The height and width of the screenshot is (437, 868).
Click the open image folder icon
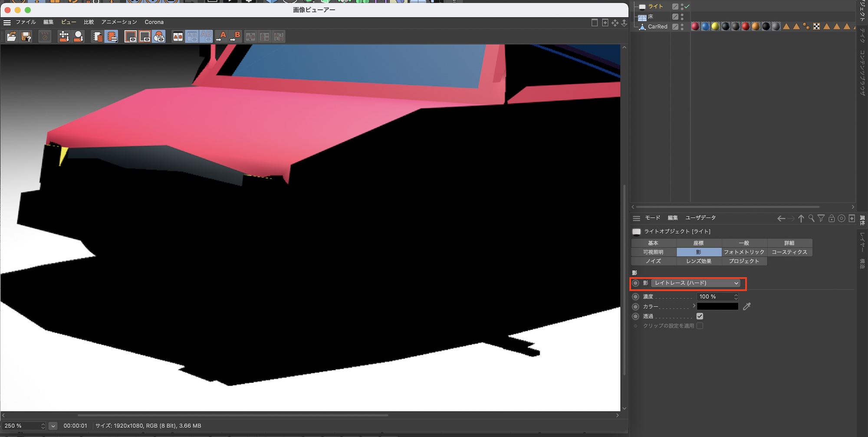11,37
